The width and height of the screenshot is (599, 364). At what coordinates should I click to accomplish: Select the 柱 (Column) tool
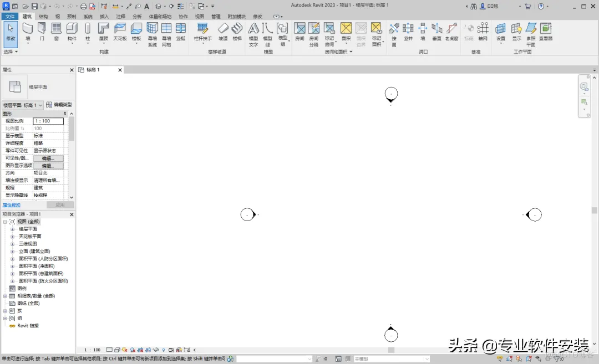pyautogui.click(x=88, y=31)
